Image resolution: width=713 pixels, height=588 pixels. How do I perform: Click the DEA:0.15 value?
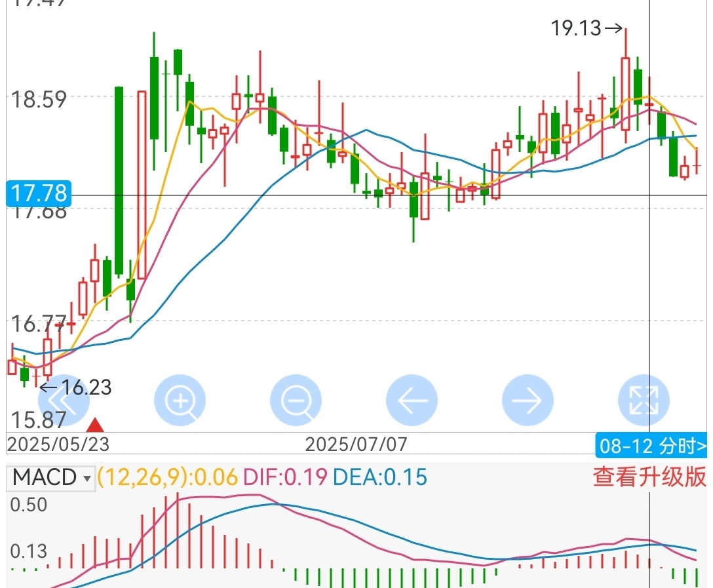coord(380,477)
